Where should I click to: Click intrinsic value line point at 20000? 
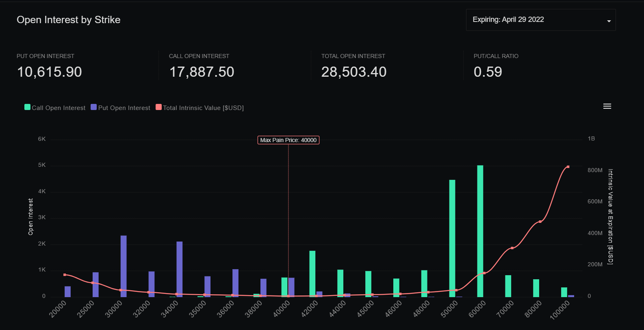click(x=65, y=275)
